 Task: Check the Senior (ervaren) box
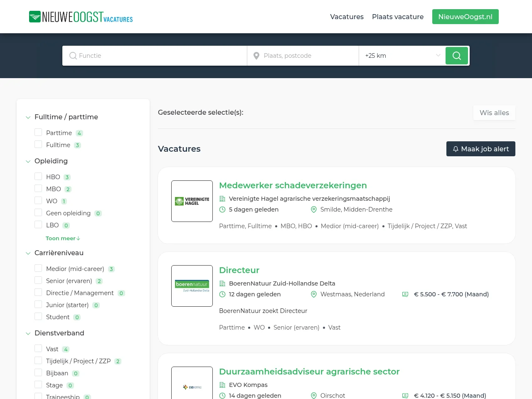click(x=38, y=280)
